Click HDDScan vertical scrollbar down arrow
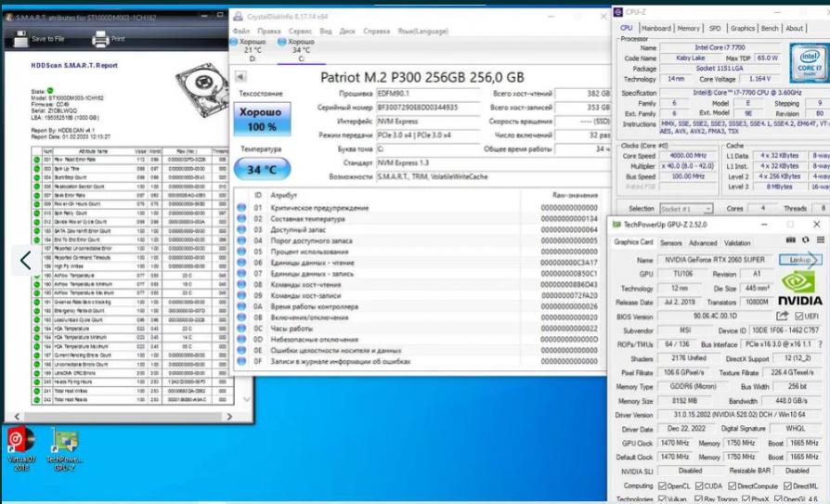The height and width of the screenshot is (504, 830). pos(247,399)
